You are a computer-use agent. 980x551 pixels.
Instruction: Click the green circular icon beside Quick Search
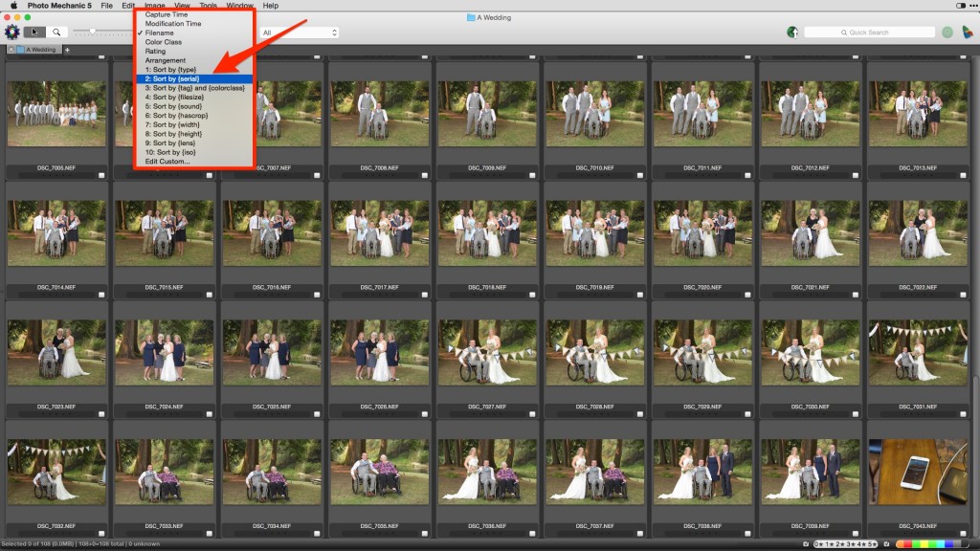pyautogui.click(x=947, y=32)
